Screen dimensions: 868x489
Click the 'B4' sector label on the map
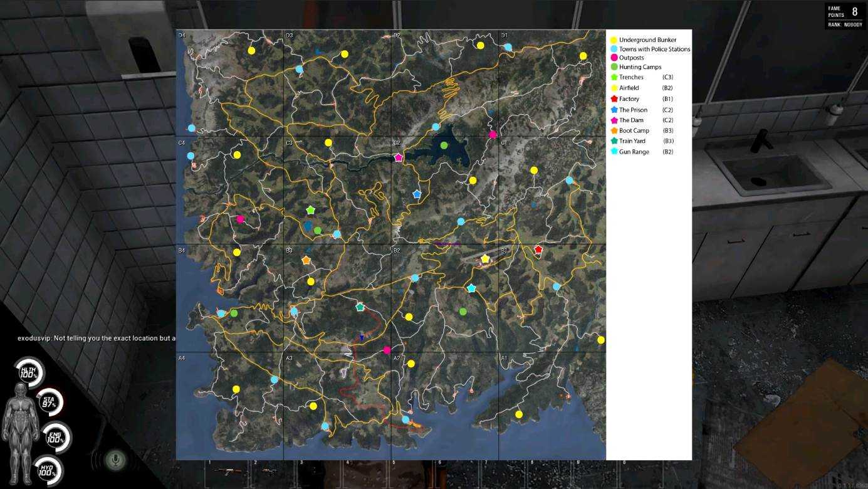(182, 251)
